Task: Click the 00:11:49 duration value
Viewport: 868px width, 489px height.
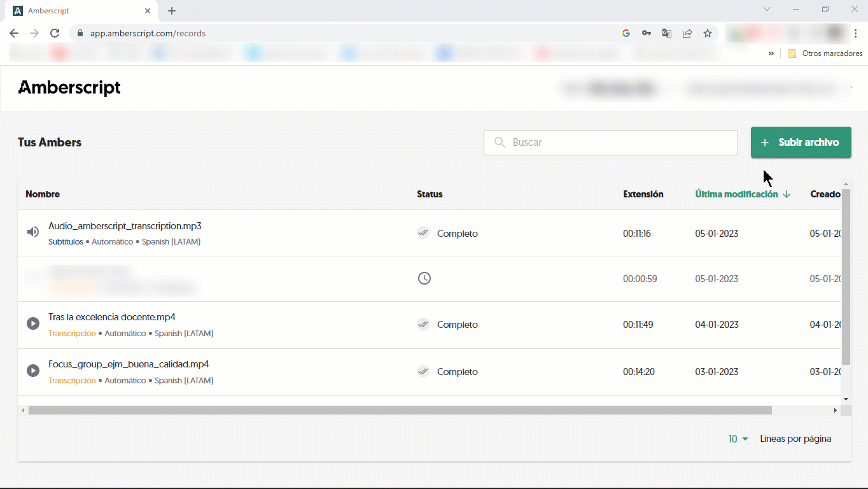Action: coord(638,325)
